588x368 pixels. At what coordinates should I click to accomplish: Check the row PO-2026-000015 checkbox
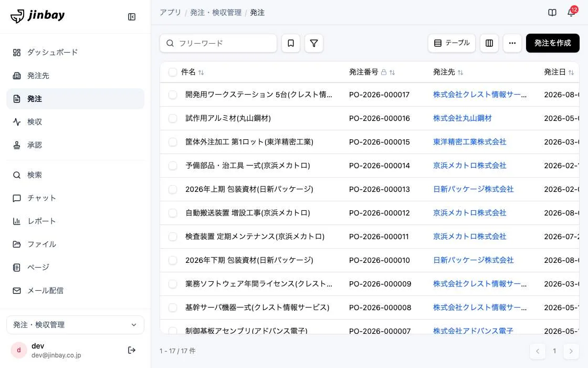pos(173,142)
